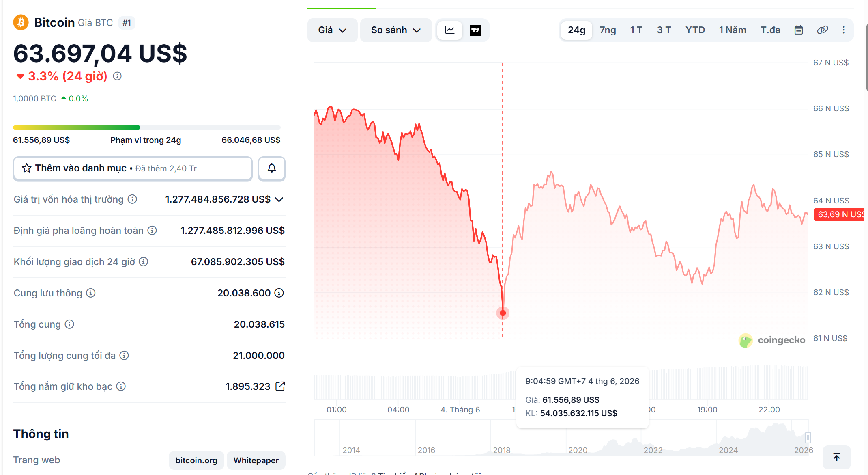
Task: Open the calendar date range picker
Action: (798, 30)
